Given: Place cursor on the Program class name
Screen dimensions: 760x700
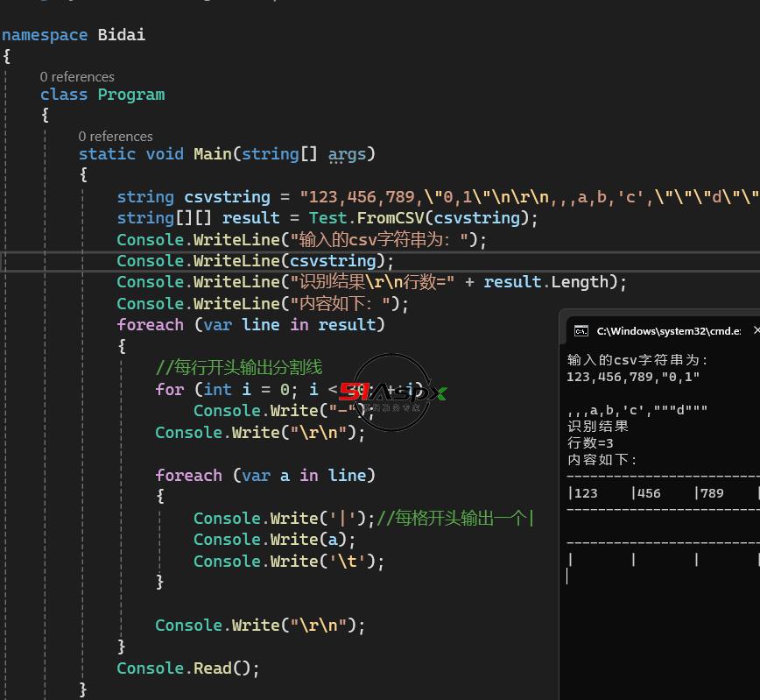Looking at the screenshot, I should point(131,95).
